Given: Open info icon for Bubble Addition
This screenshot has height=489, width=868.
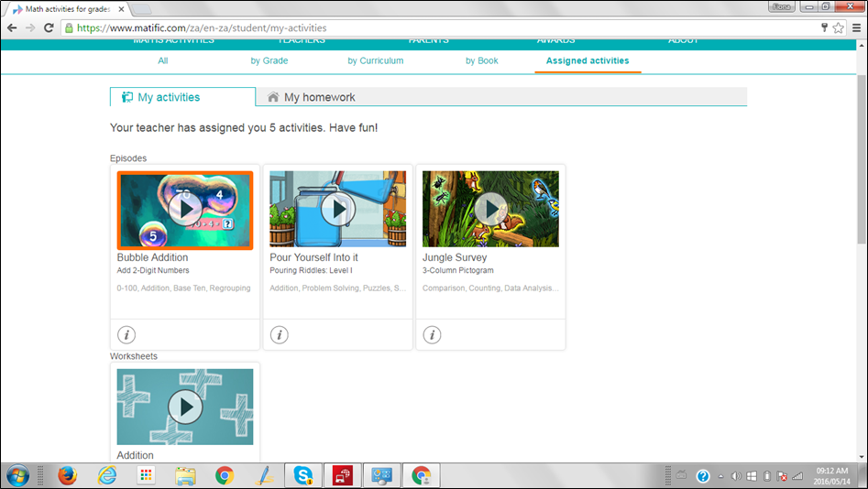Looking at the screenshot, I should [x=126, y=334].
